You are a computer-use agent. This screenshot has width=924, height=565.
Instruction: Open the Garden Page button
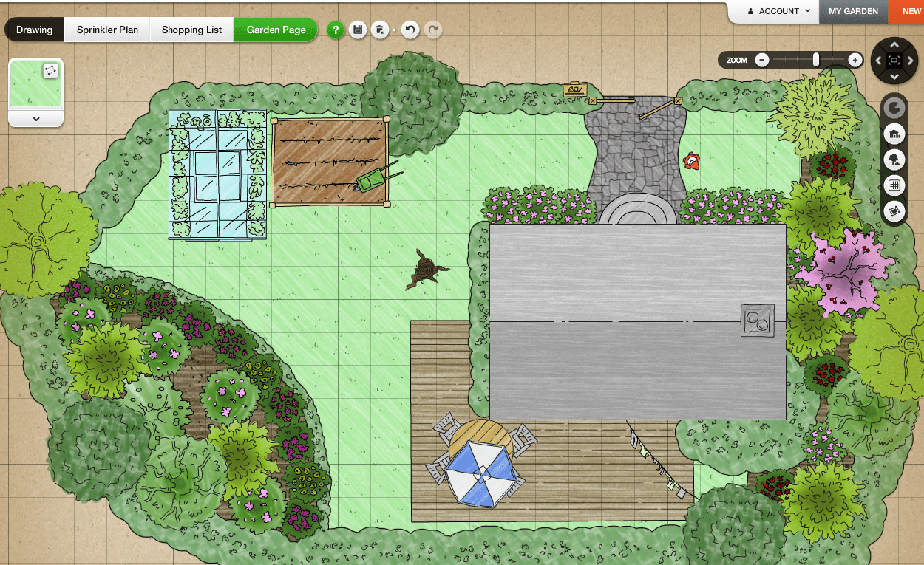(x=276, y=30)
